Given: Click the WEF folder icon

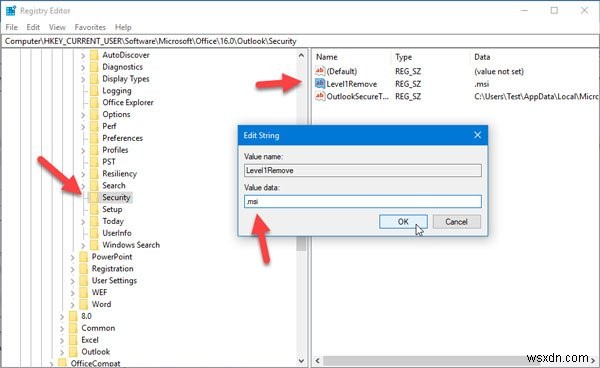Looking at the screenshot, I should click(x=83, y=292).
